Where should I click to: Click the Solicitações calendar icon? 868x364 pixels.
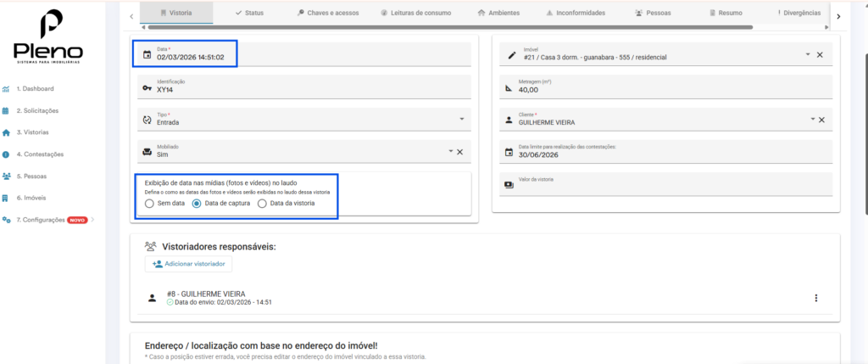coord(7,110)
